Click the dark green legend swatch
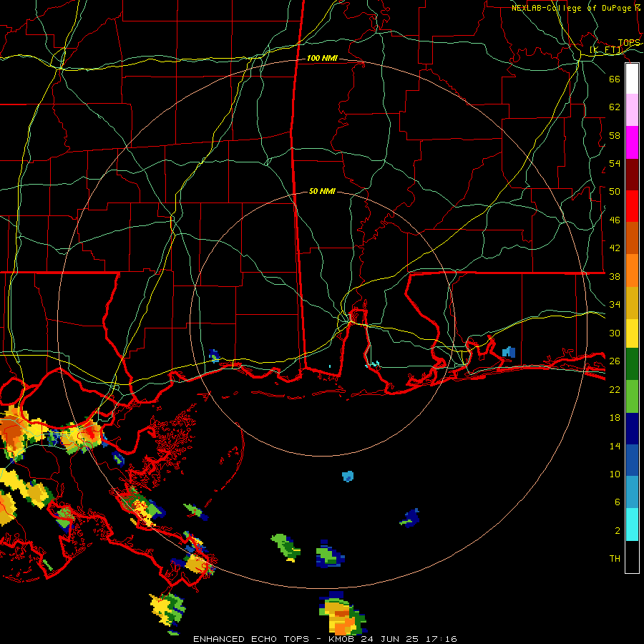The height and width of the screenshot is (644, 644). point(632,364)
